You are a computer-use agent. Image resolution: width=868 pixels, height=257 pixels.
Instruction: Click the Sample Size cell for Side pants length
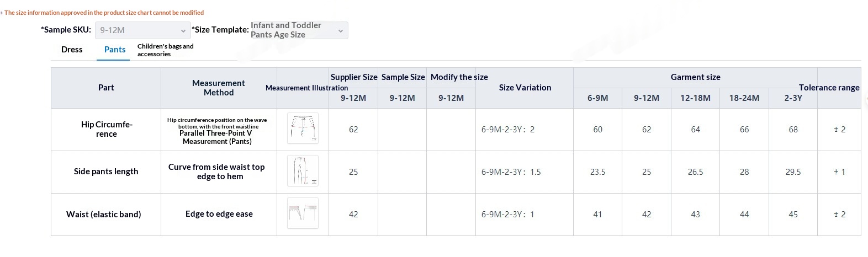coord(402,172)
